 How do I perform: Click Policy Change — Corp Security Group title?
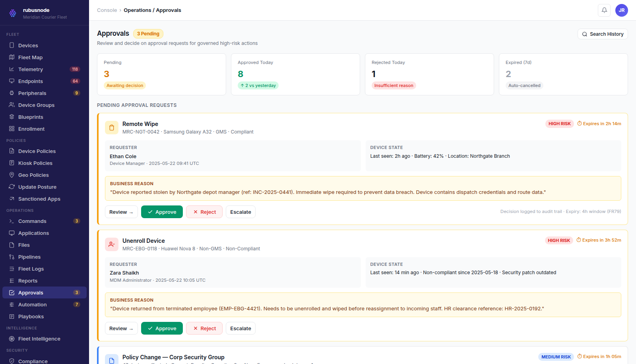coord(173,357)
